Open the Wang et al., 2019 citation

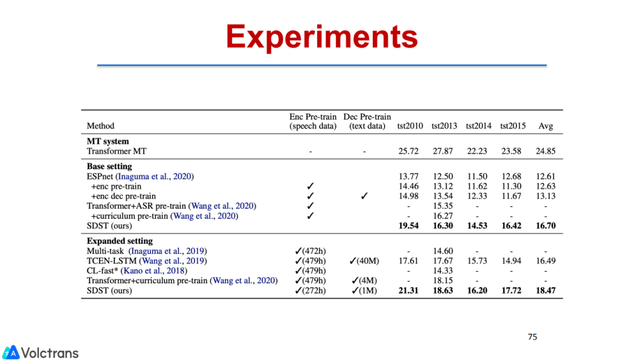[x=173, y=261]
